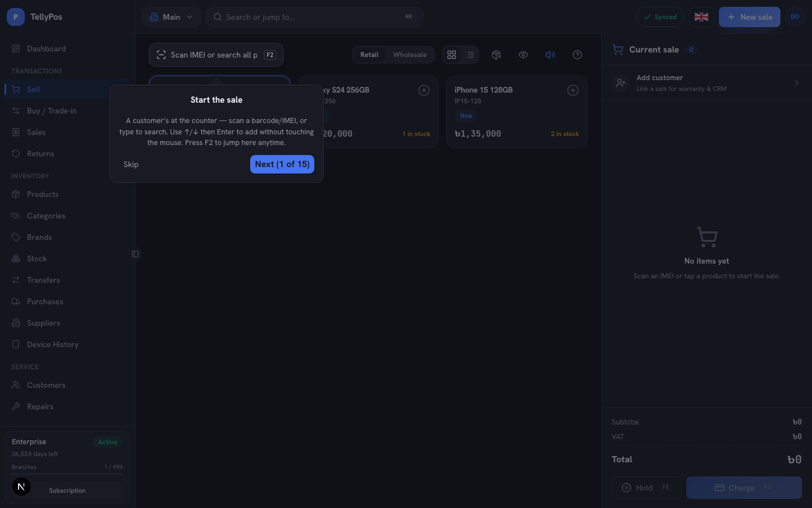
Task: Click the Returns undo icon
Action: coord(16,154)
